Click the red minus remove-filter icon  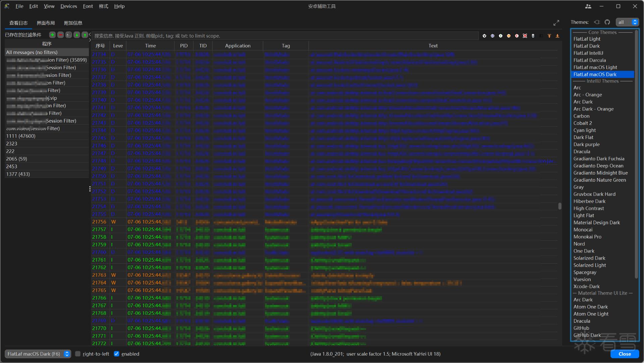click(60, 35)
